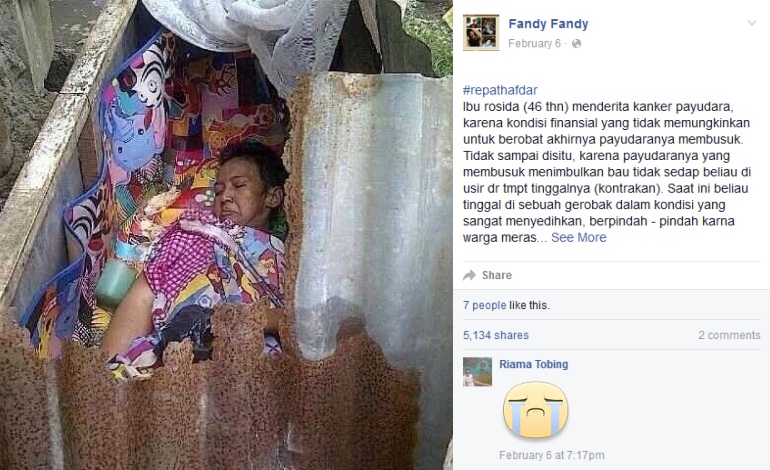Click Riama Tobing's avatar thumbnail
The width and height of the screenshot is (770, 470).
click(477, 372)
